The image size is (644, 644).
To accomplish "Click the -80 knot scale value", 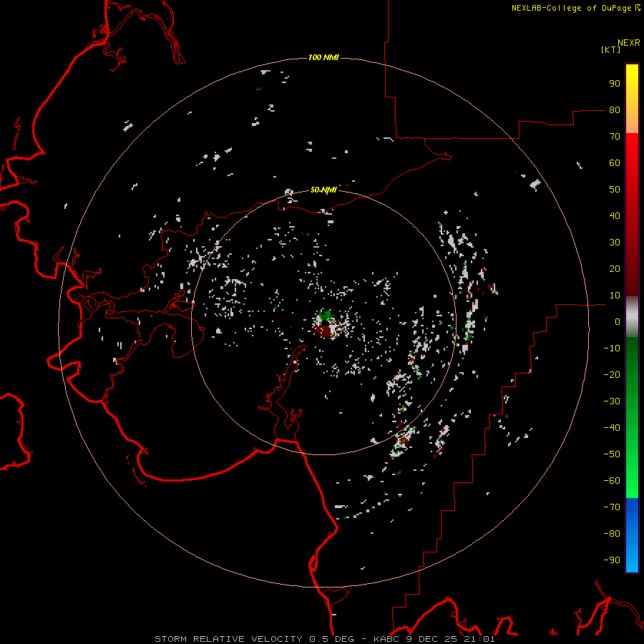I will 612,534.
